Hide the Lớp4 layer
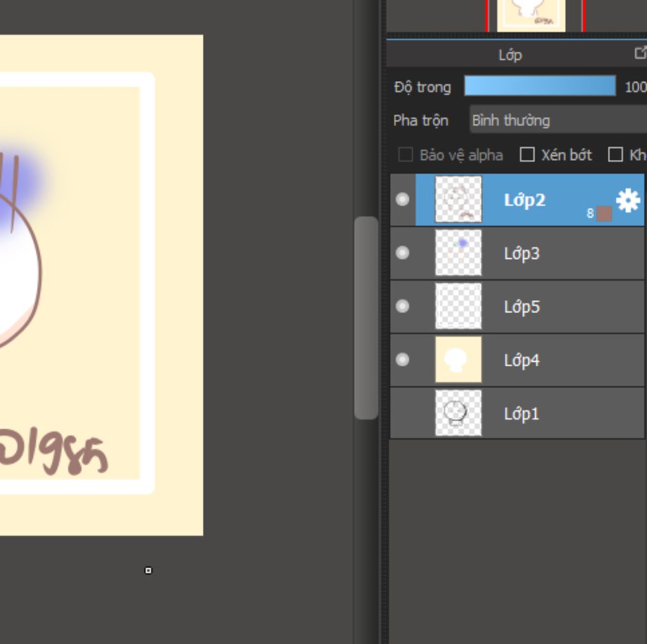This screenshot has height=644, width=647. [402, 359]
